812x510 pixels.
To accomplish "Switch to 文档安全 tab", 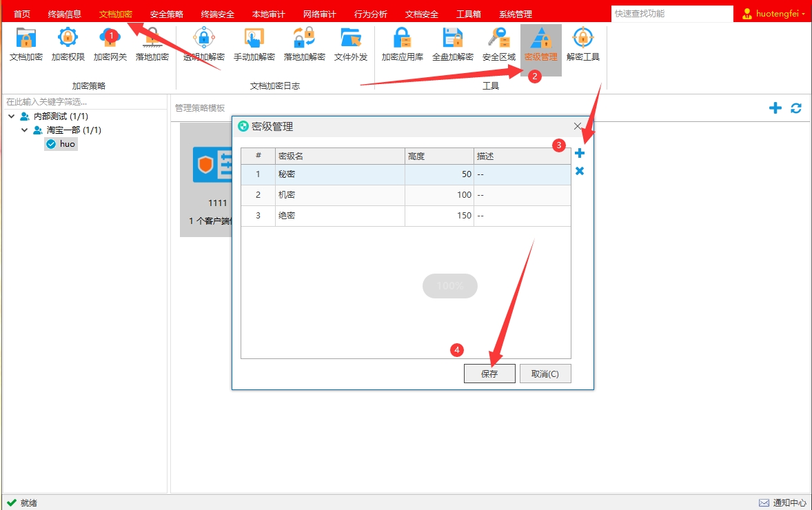I will click(422, 14).
